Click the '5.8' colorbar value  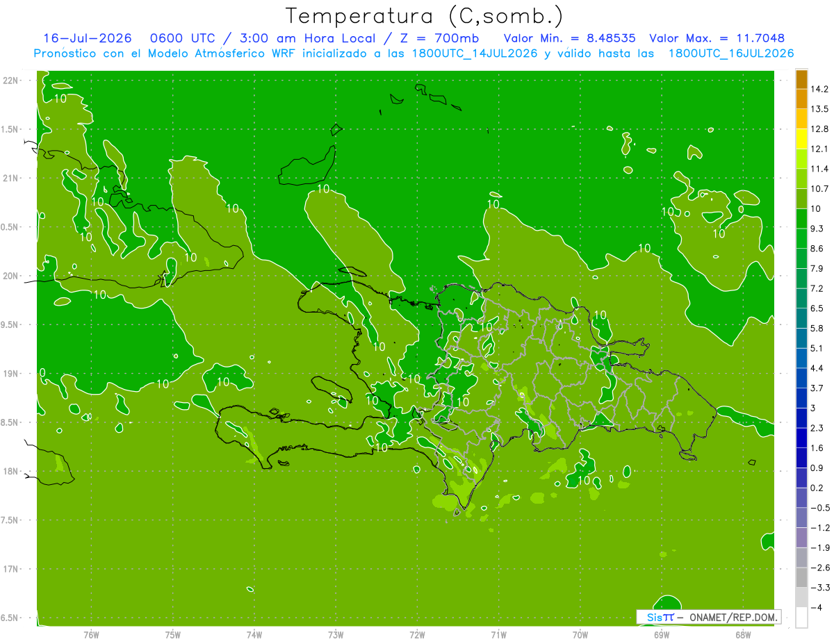tap(817, 328)
